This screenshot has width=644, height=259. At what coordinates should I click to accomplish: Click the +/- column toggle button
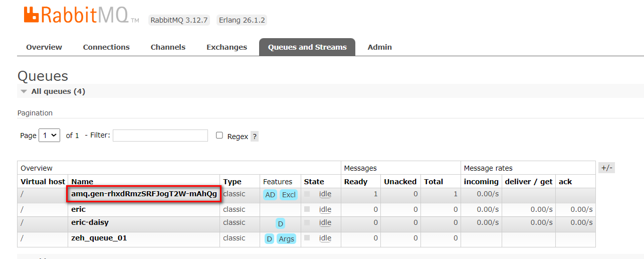(x=606, y=168)
